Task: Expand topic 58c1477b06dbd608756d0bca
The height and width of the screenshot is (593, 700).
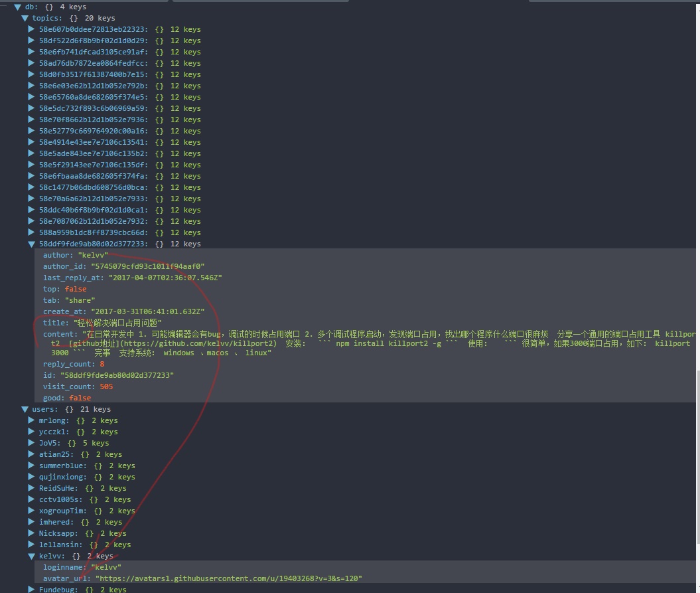Action: [x=31, y=187]
